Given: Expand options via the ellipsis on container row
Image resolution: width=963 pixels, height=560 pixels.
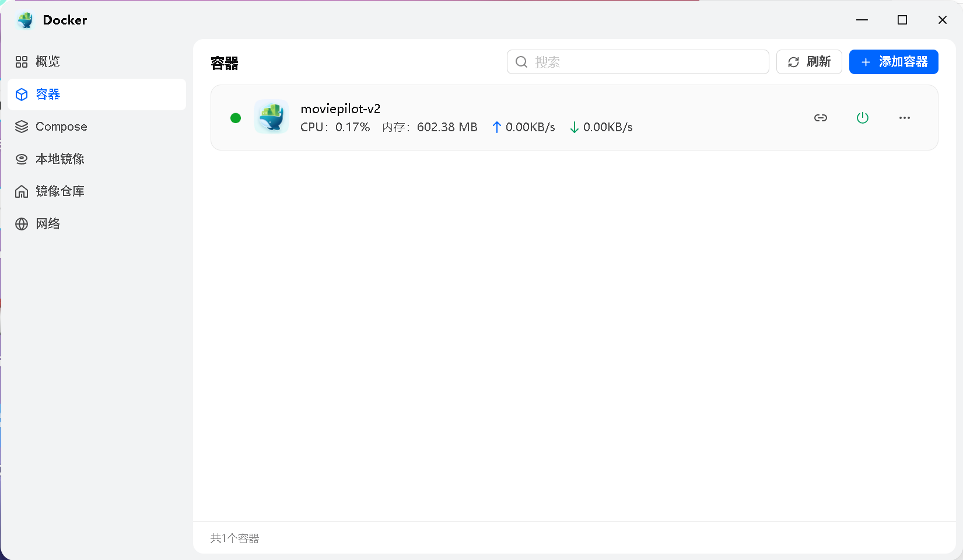Looking at the screenshot, I should point(905,117).
